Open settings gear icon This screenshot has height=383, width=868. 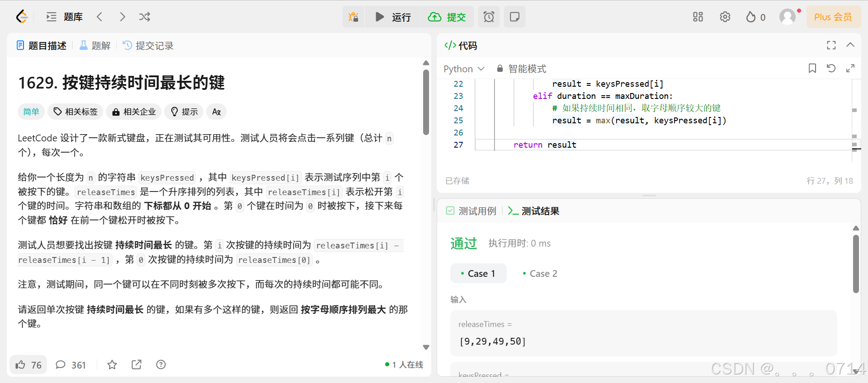[x=725, y=17]
